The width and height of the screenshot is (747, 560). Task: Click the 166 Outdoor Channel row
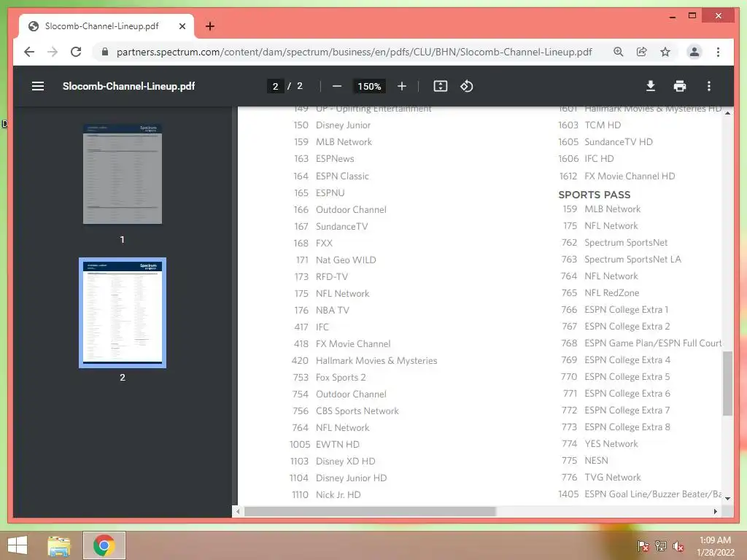tap(340, 209)
